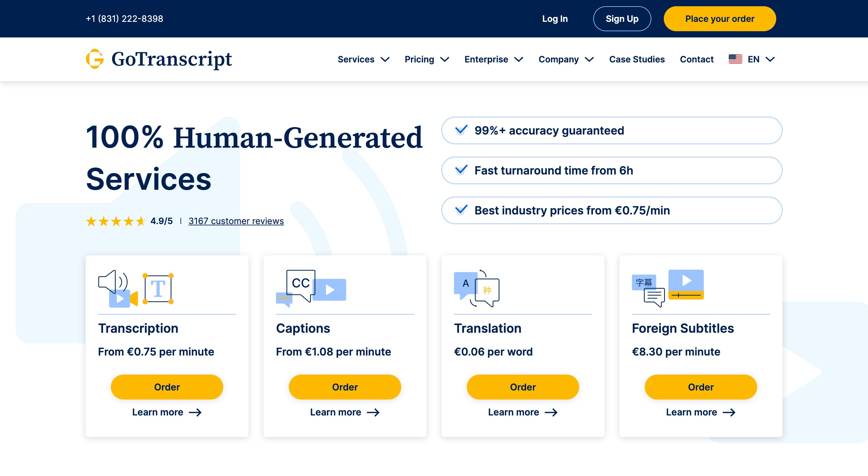
Task: Click Order button under Transcription
Action: [x=167, y=387]
